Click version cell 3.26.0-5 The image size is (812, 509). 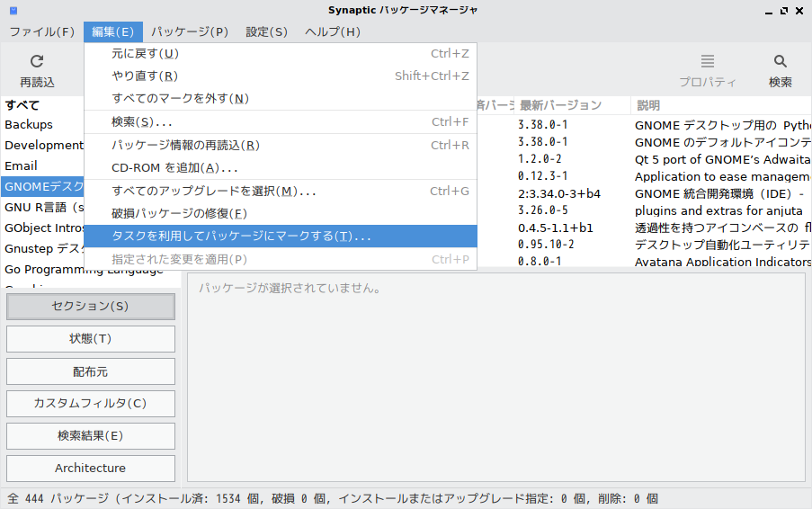[x=543, y=210]
